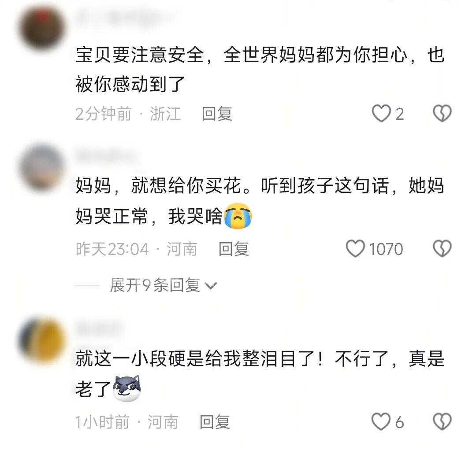Tap broken heart on the 23:04 Henan comment

pos(442,249)
